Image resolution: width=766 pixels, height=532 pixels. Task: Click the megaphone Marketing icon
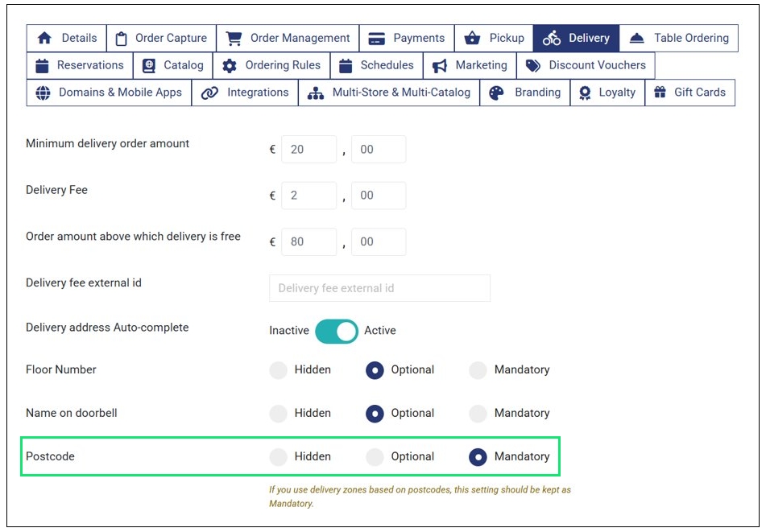tap(439, 65)
